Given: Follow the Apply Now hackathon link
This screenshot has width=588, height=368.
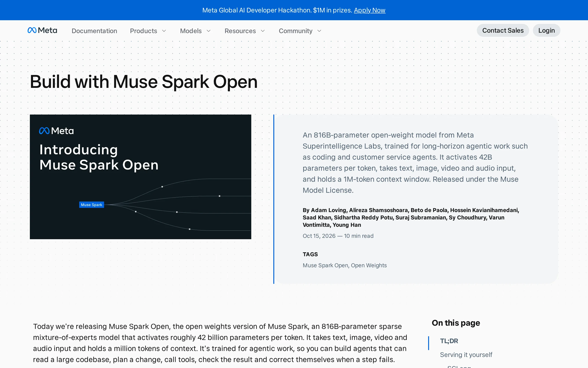Looking at the screenshot, I should [370, 10].
